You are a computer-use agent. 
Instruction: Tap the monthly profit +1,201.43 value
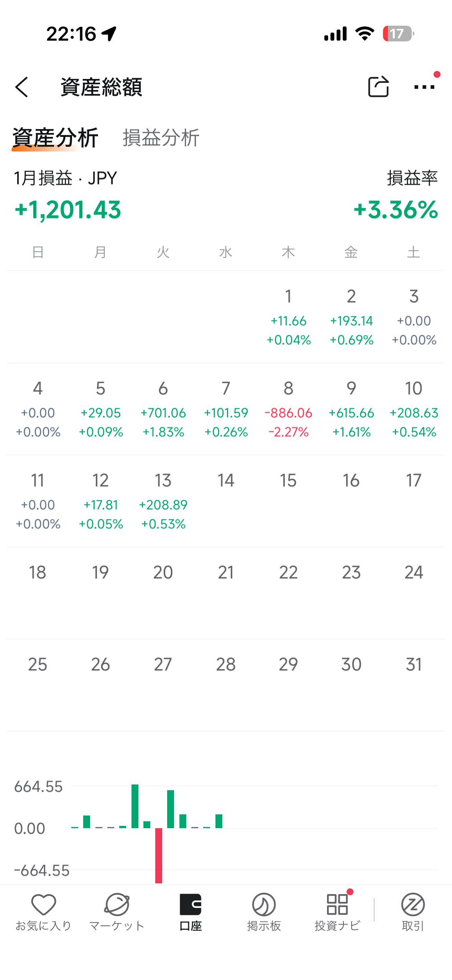(x=68, y=210)
